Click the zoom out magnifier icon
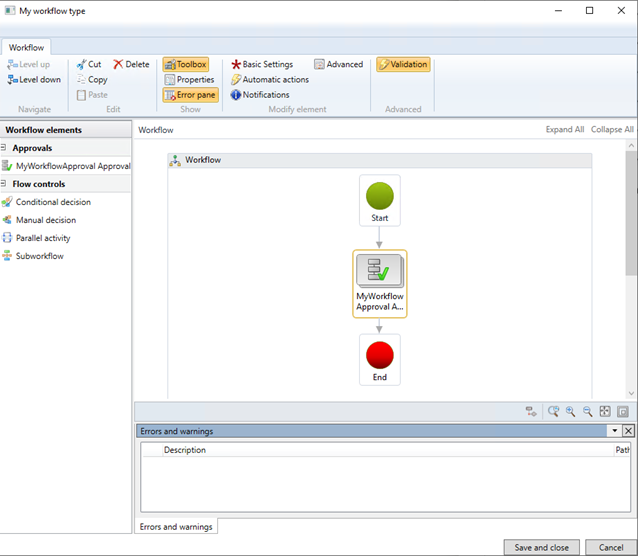Image resolution: width=638 pixels, height=556 pixels. [587, 411]
